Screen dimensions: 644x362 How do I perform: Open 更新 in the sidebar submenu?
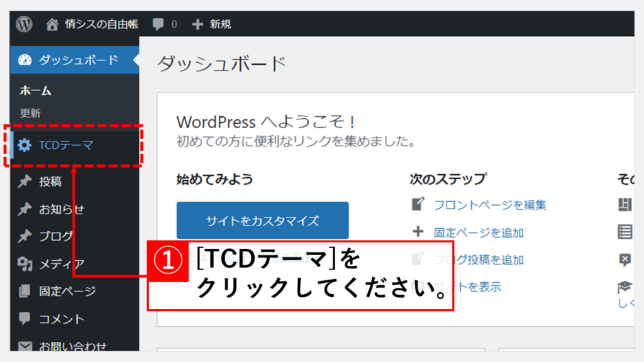pyautogui.click(x=30, y=114)
